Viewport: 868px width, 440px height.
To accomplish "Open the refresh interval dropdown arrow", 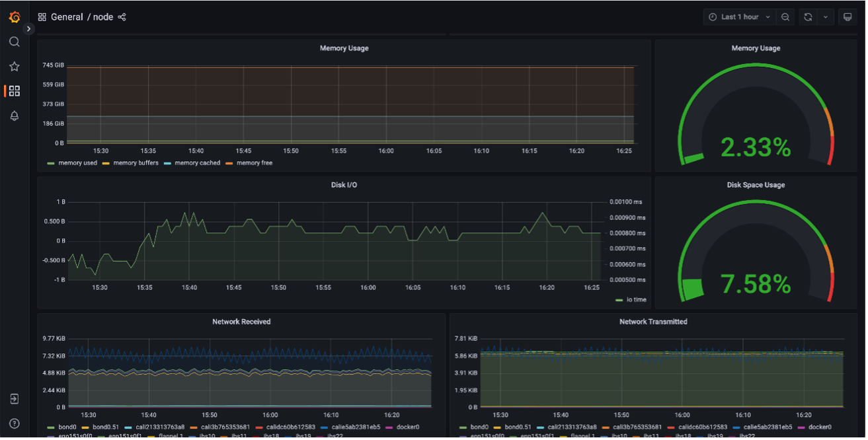I will point(826,17).
